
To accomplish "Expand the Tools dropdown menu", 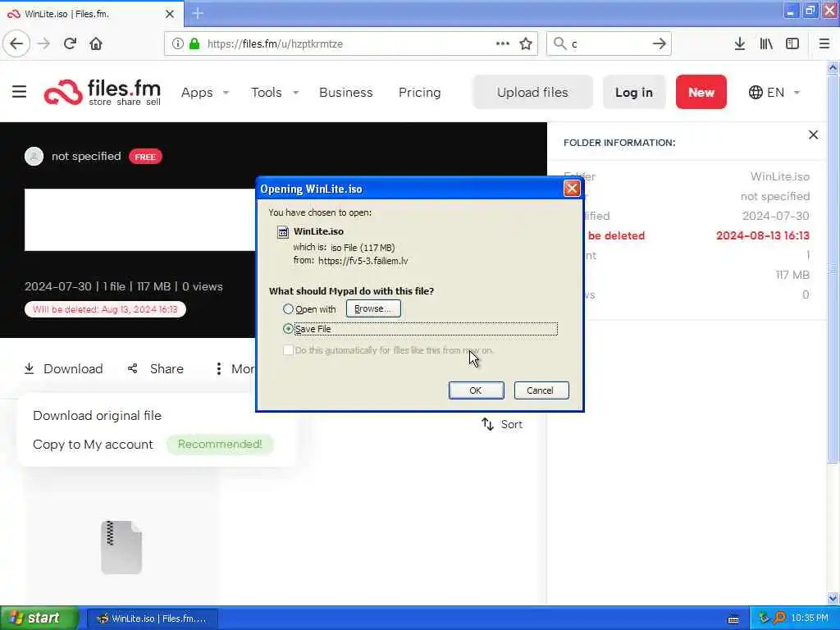I will 275,92.
